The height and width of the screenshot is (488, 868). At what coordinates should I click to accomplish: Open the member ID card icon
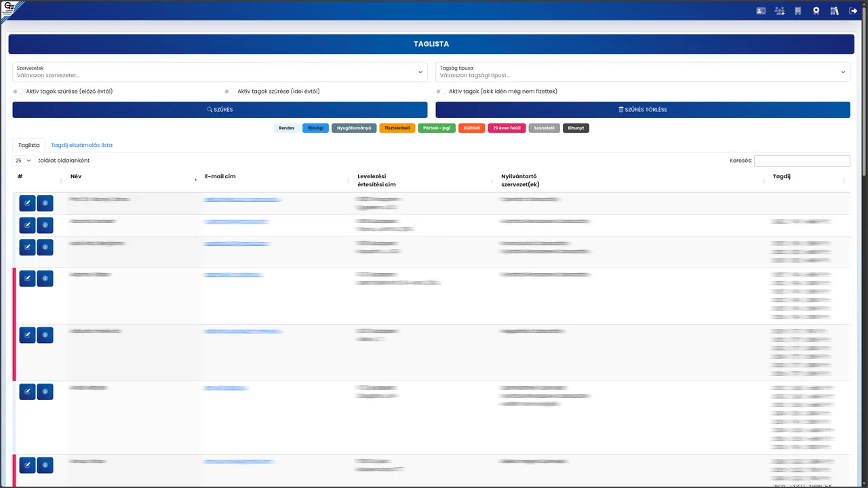(761, 11)
